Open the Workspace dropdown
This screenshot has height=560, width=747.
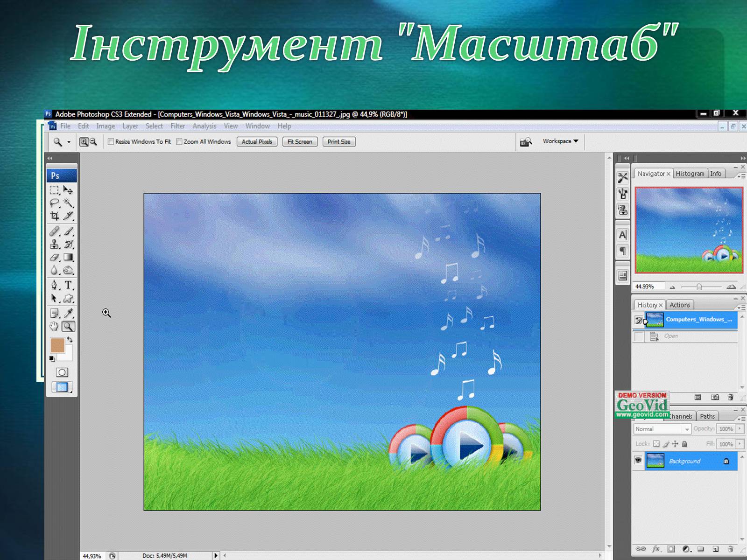click(560, 141)
